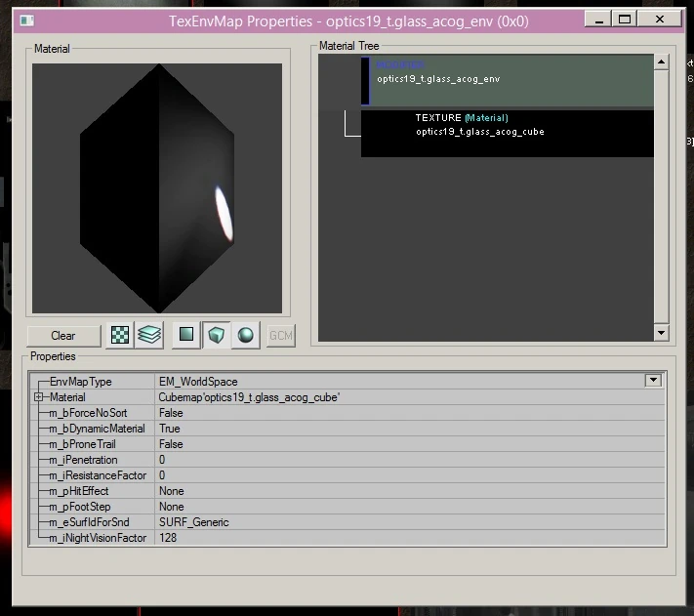The height and width of the screenshot is (616, 694).
Task: Open the EnvMapType dropdown arrow
Action: [653, 381]
